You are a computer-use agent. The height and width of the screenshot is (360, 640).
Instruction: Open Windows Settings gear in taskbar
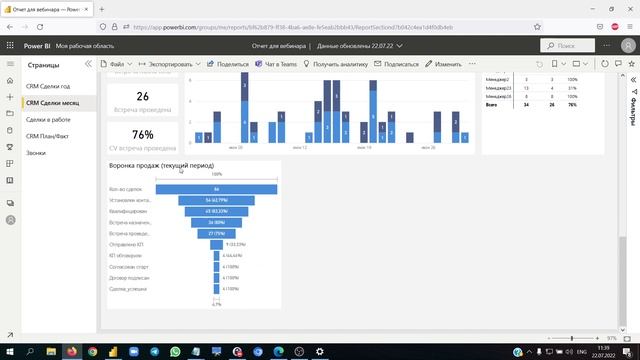pos(320,351)
